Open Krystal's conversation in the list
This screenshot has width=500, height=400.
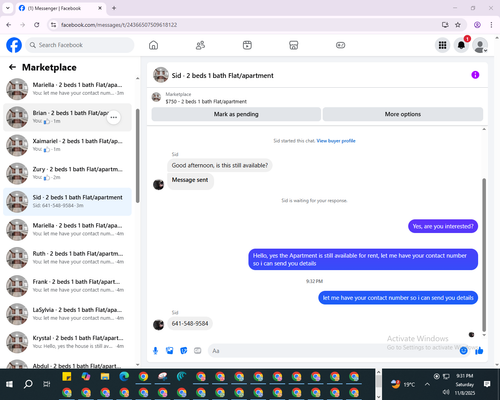tap(67, 342)
